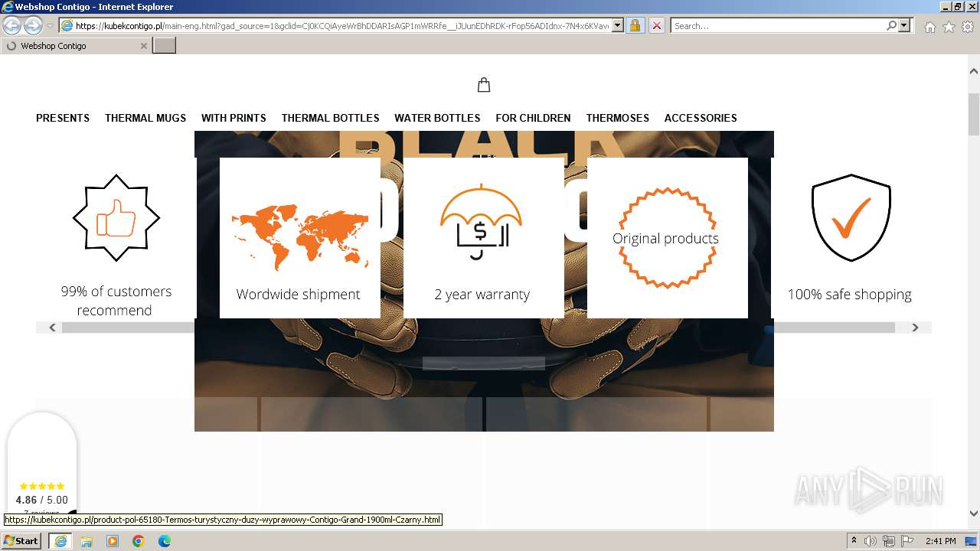Click the thumbs-up recommendation badge icon
Image resolution: width=980 pixels, height=551 pixels.
(116, 218)
